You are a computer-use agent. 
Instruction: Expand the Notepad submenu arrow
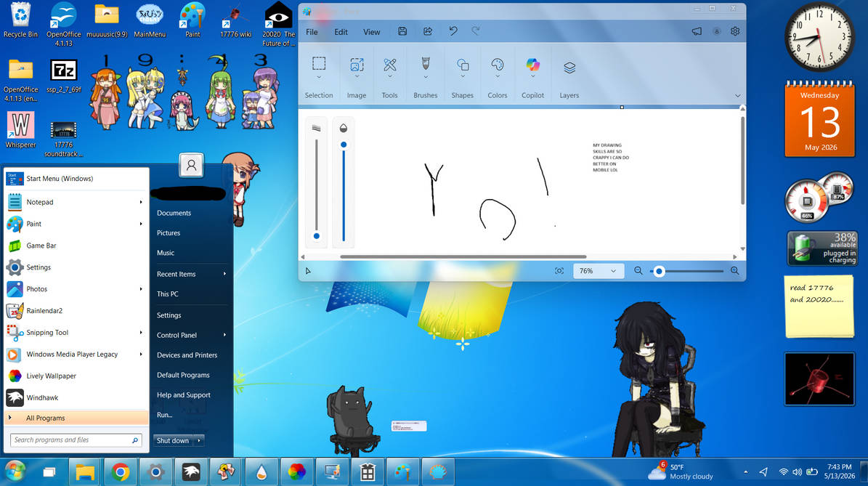pos(141,202)
